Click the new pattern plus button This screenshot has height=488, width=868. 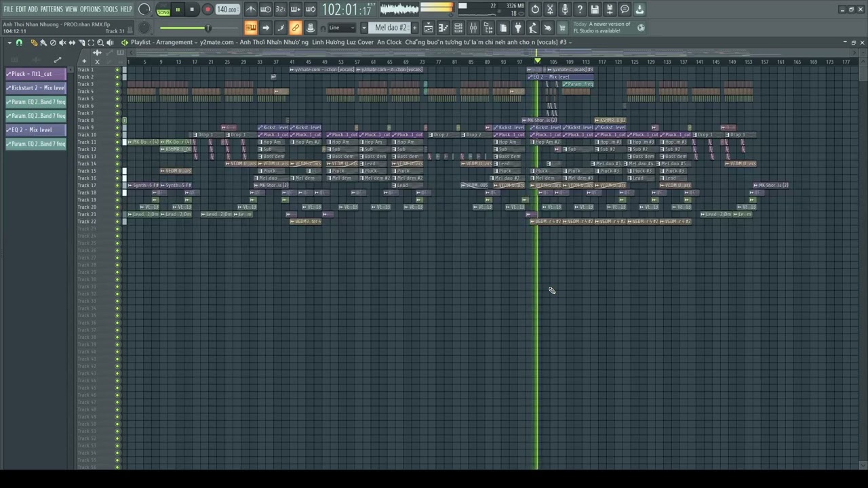[x=416, y=28]
